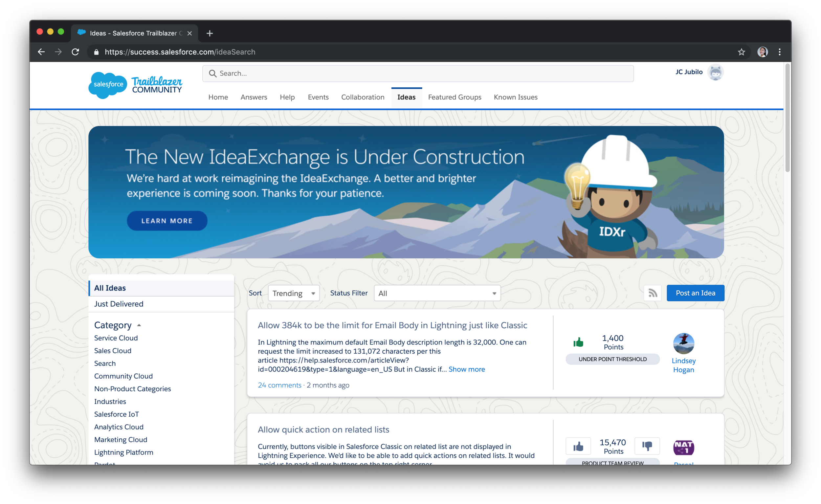This screenshot has width=821, height=504.
Task: Filter by Sales Cloud category
Action: click(113, 351)
